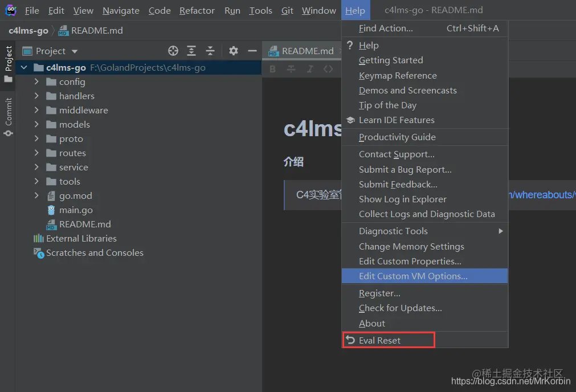
Task: Expand the go.mod entry
Action: 36,195
